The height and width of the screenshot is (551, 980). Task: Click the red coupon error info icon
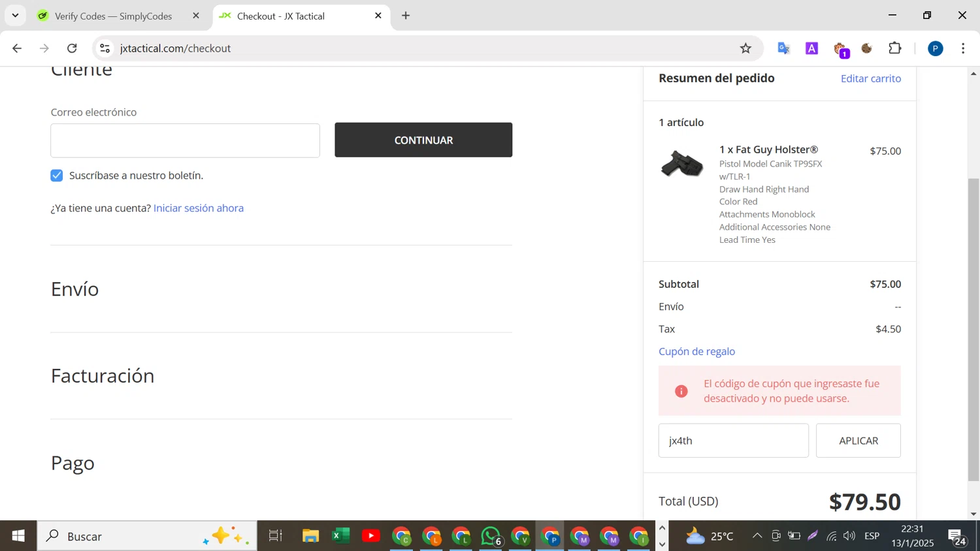(681, 391)
